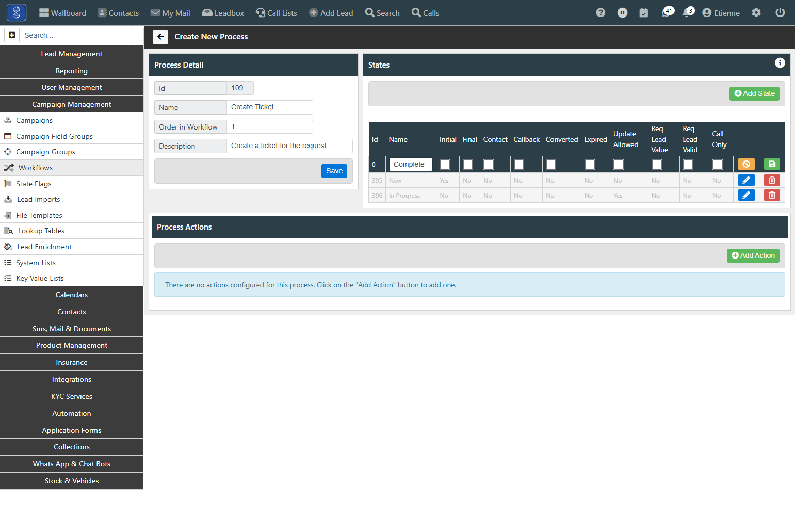Save the new Complete state row
Image resolution: width=795 pixels, height=532 pixels.
772,164
